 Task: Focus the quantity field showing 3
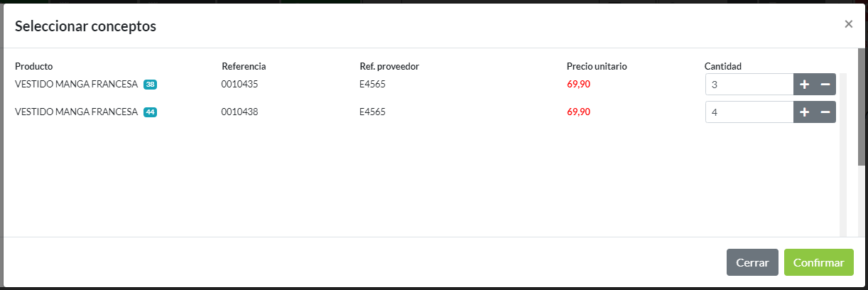click(x=749, y=85)
